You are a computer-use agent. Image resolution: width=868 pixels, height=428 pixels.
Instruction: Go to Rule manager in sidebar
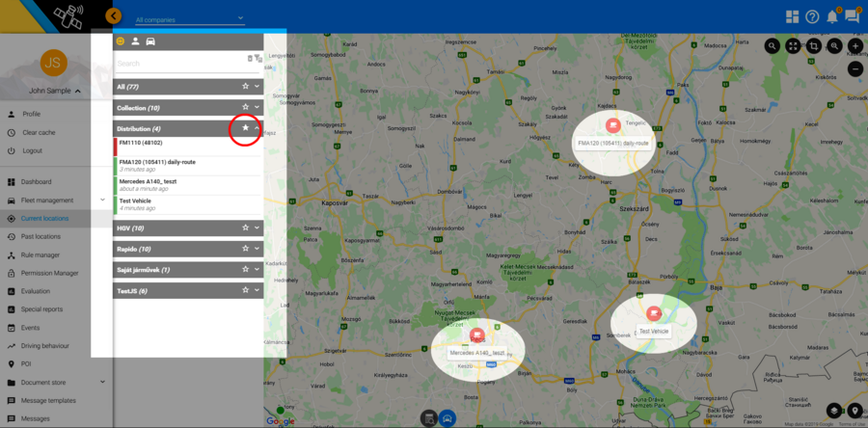click(41, 254)
